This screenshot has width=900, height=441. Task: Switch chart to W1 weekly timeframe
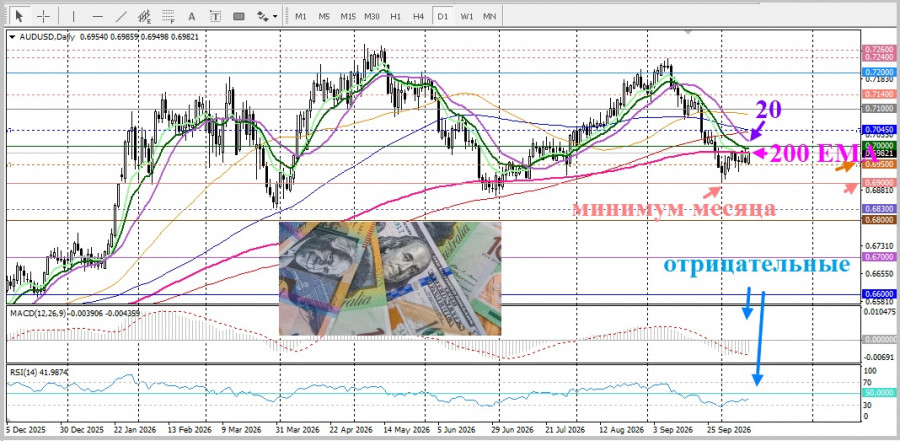tap(466, 16)
